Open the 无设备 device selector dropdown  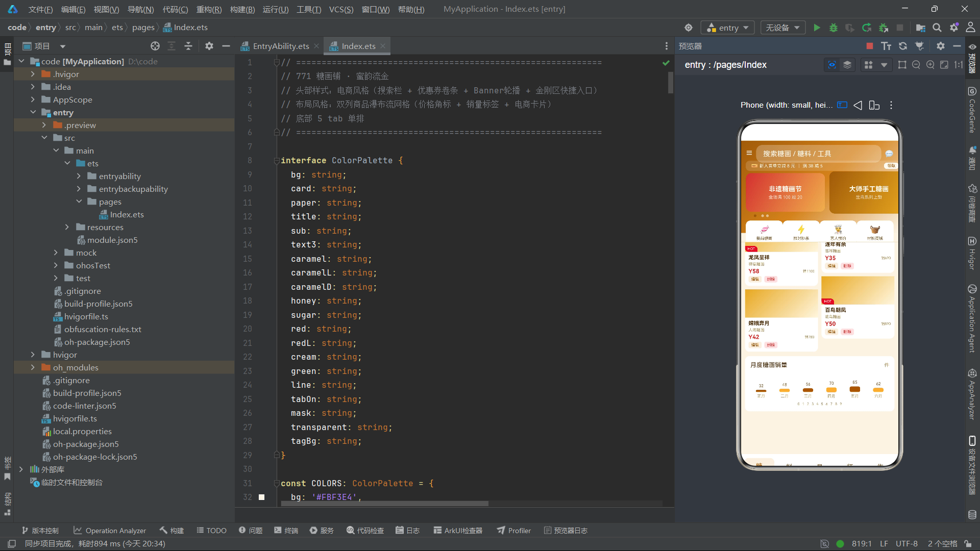(782, 28)
